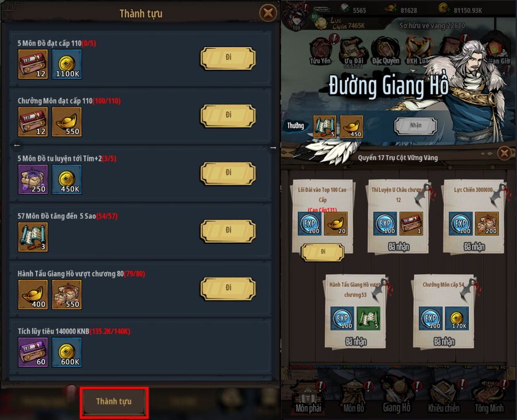This screenshot has height=420, width=517.
Task: Close the Thành tựu achievements panel
Action: (x=268, y=13)
